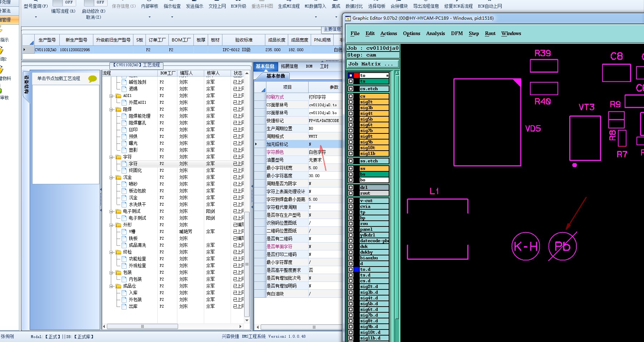Click the folder icon beside 电子测试
Screen dimensions: 644x342
pyautogui.click(x=119, y=211)
